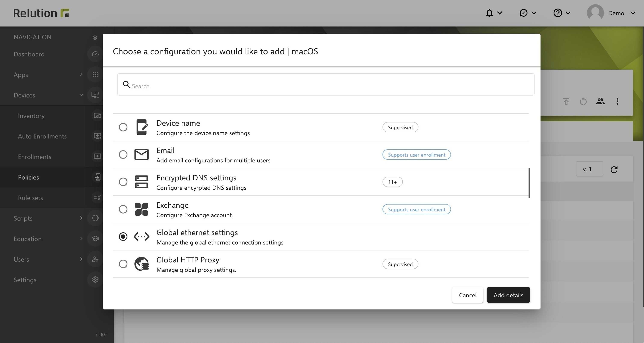The width and height of the screenshot is (644, 343).
Task: Expand the Scripts menu chevron
Action: [x=81, y=218]
